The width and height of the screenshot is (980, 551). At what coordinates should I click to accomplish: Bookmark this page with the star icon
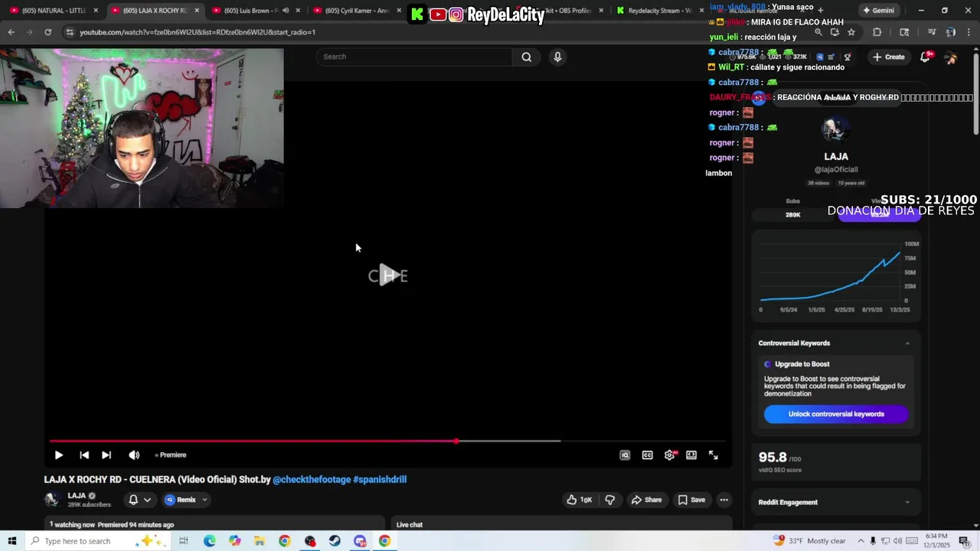(851, 32)
